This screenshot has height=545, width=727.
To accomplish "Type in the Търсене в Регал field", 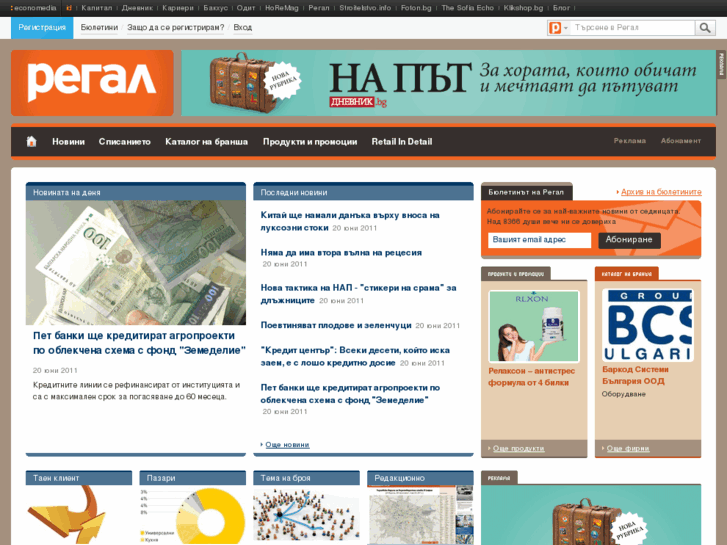I will [632, 28].
